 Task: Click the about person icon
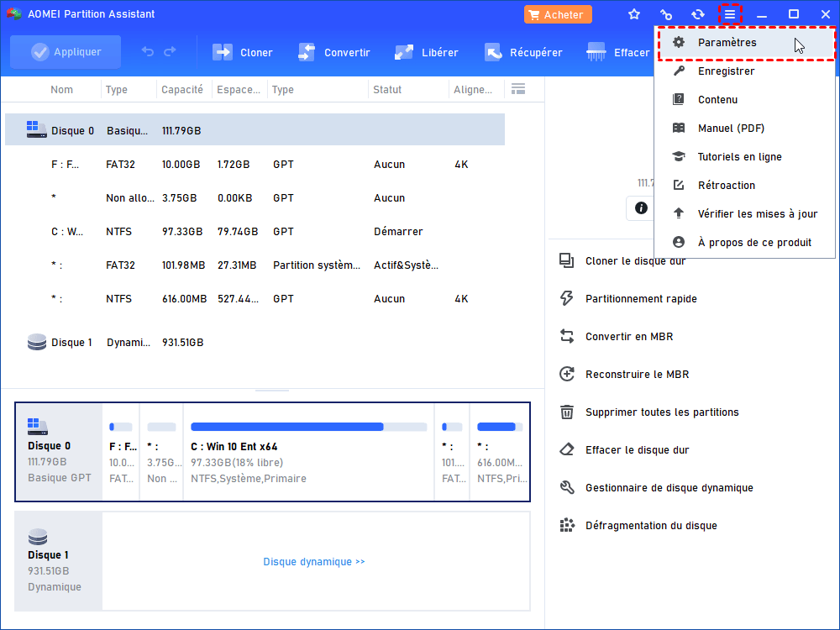pos(678,242)
